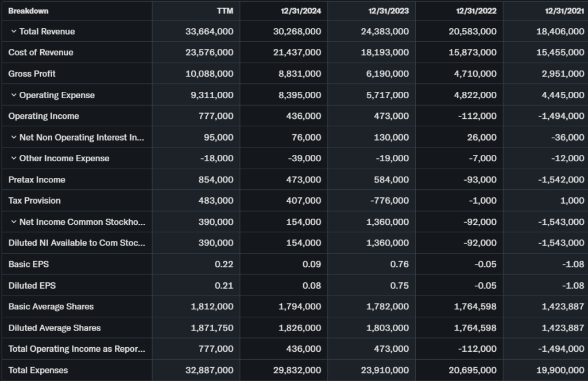588x381 pixels.
Task: Select the 12/31/2023 column header
Action: pos(389,11)
